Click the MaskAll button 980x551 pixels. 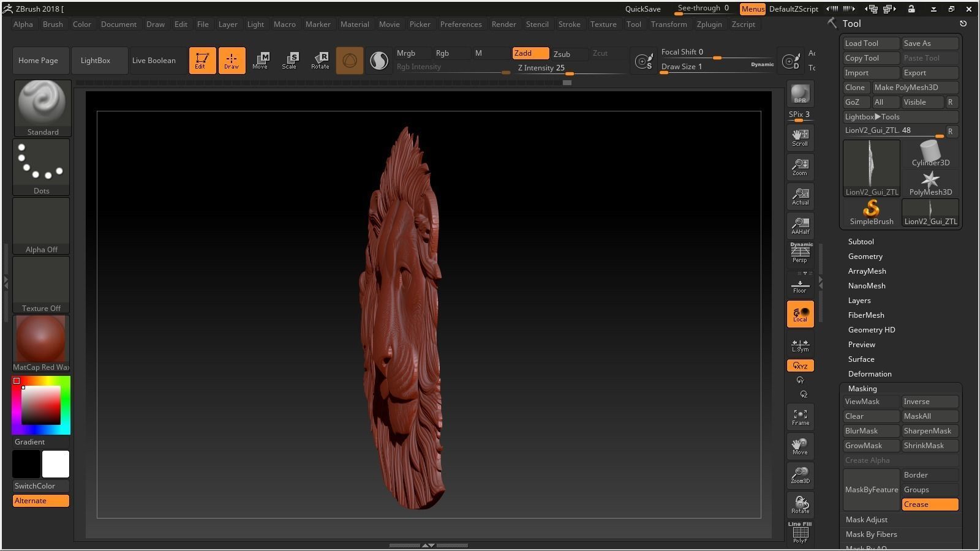point(930,416)
